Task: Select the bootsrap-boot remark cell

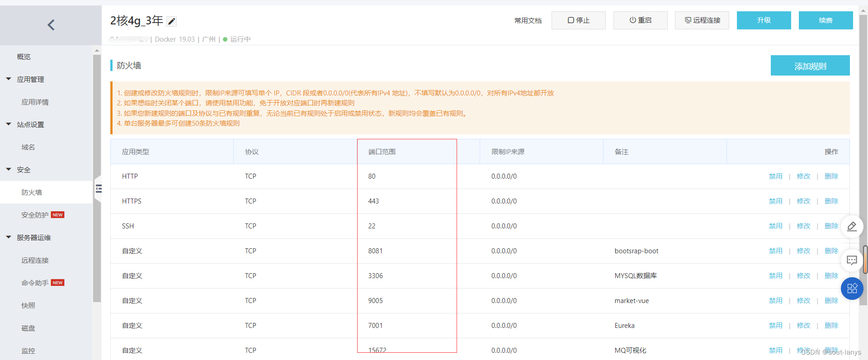Action: [636, 251]
